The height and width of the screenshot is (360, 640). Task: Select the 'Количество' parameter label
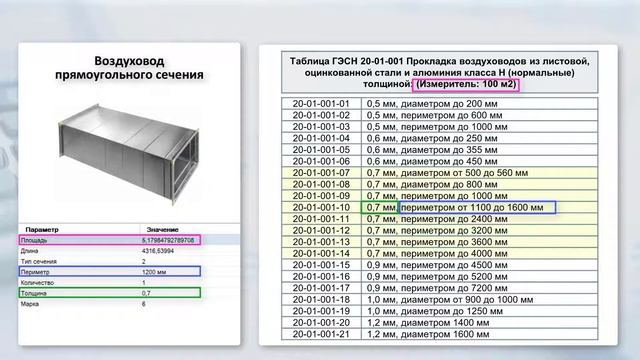(37, 283)
